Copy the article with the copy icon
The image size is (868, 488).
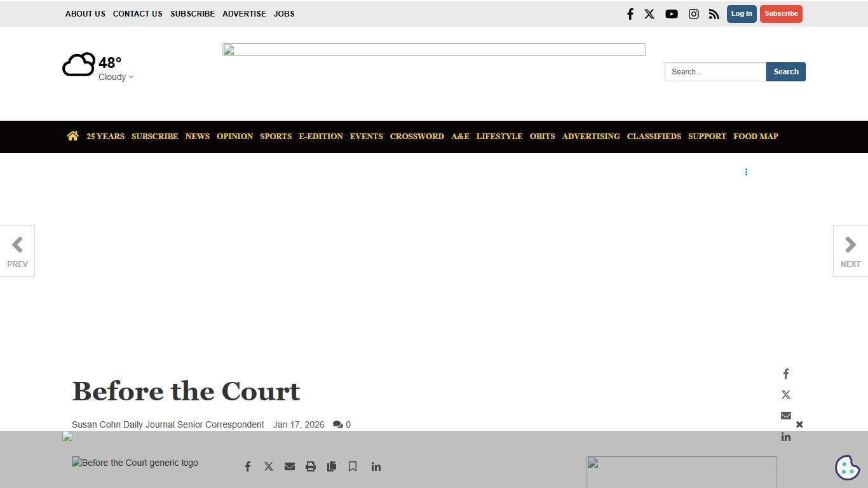331,466
